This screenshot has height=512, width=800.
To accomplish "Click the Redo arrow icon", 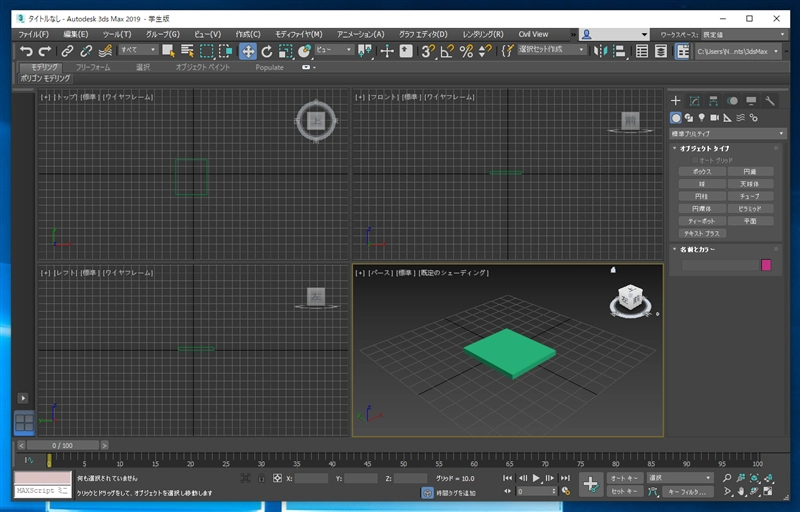I will coord(45,51).
